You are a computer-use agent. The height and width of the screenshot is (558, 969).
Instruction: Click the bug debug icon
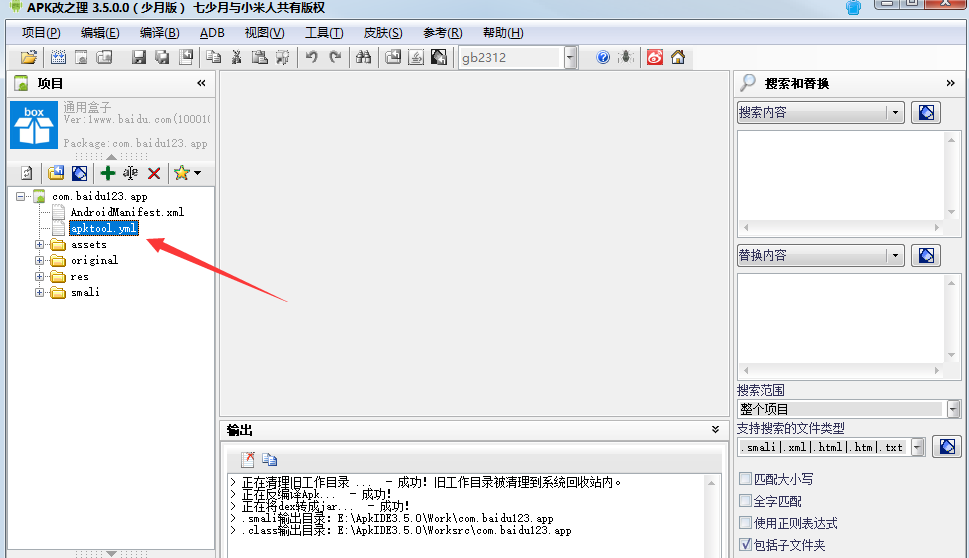[x=626, y=57]
